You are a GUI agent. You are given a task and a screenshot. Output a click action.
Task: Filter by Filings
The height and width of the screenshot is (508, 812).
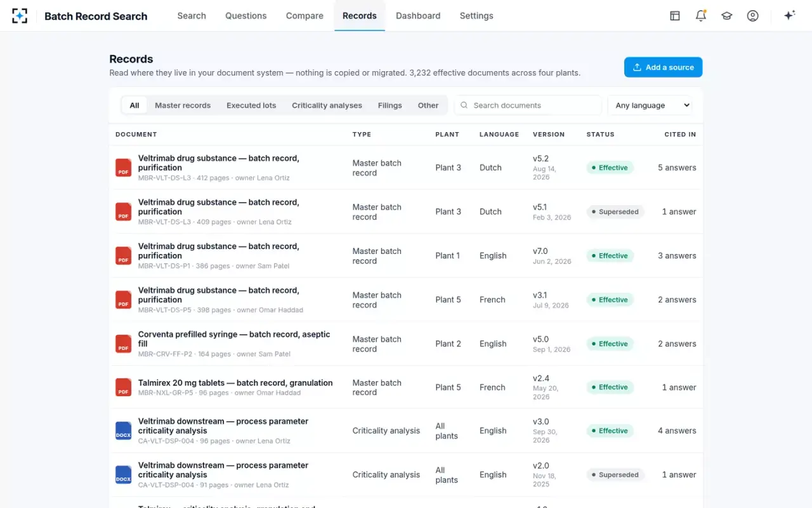click(x=390, y=105)
